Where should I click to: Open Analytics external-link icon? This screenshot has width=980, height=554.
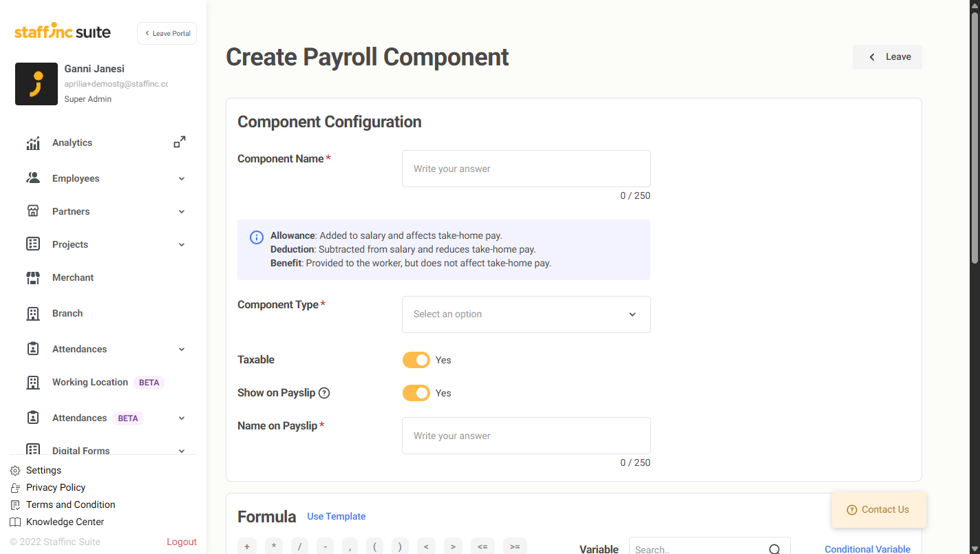pyautogui.click(x=180, y=142)
